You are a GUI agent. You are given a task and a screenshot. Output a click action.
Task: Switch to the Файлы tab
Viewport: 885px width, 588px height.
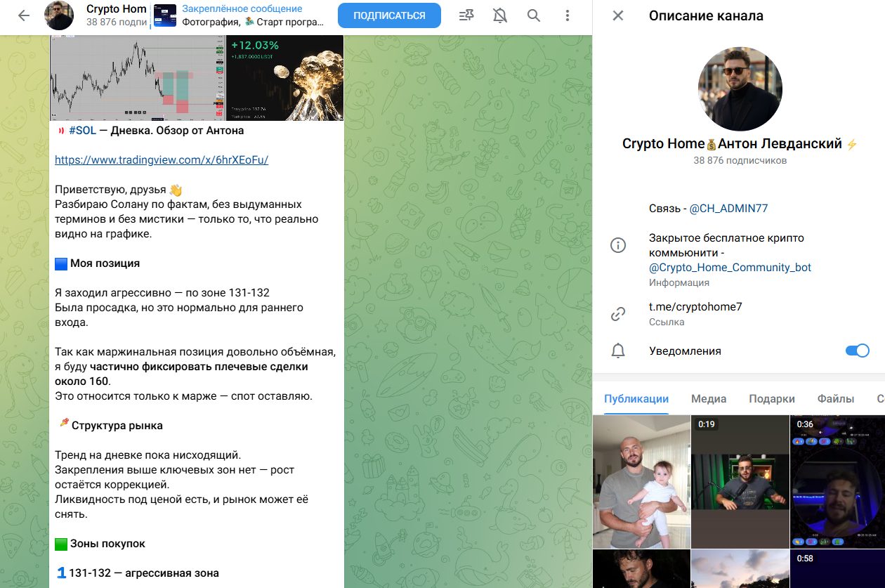point(836,398)
